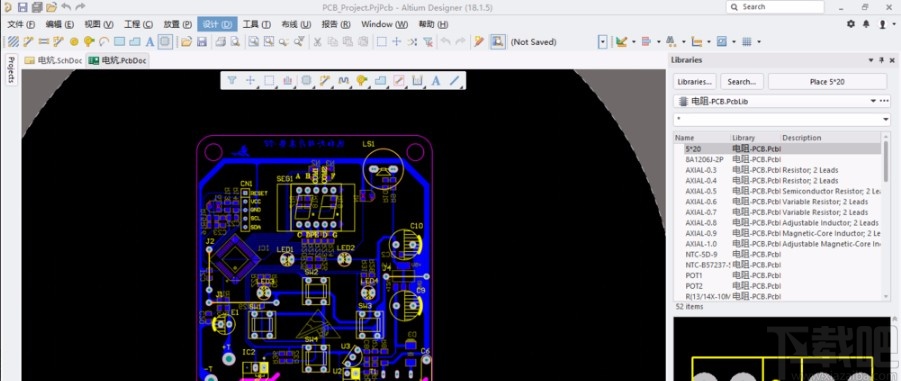Open the 编辑 (E) menu

pyautogui.click(x=60, y=24)
